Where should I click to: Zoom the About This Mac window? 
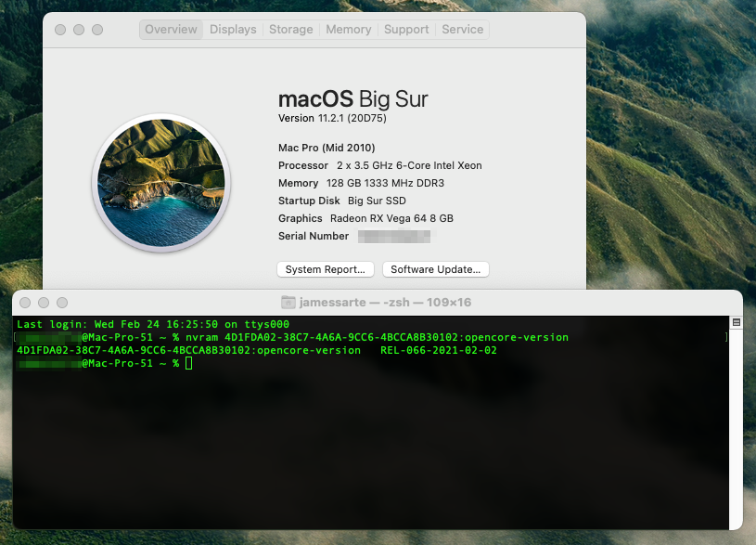tap(97, 30)
